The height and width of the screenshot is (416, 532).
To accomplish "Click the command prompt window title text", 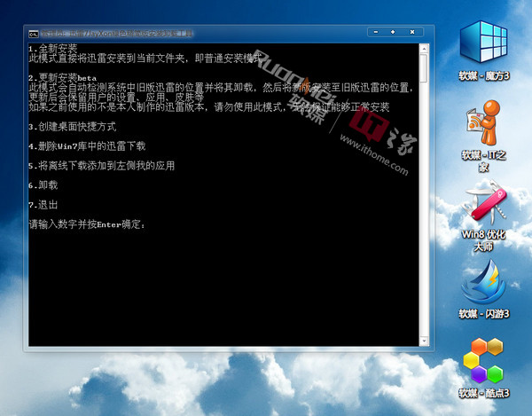I will point(117,34).
